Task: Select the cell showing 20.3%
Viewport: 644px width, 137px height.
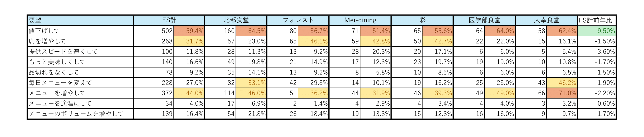Action: [376, 52]
